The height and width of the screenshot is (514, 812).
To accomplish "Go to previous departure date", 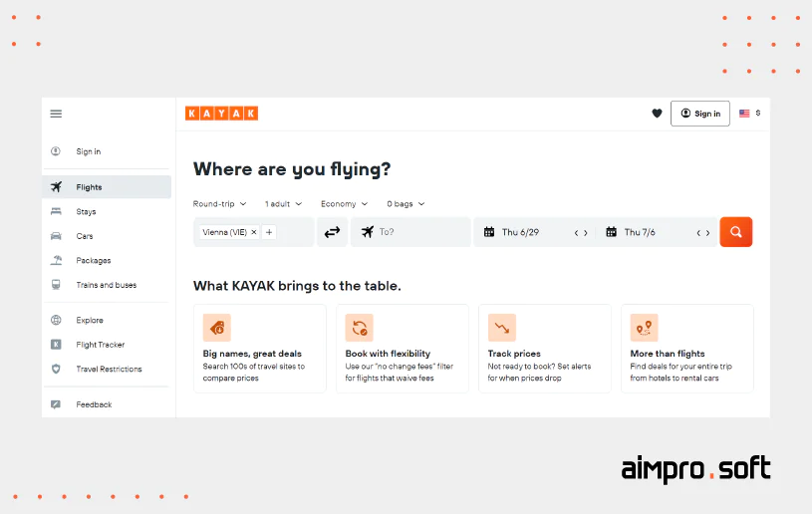I will 576,233.
